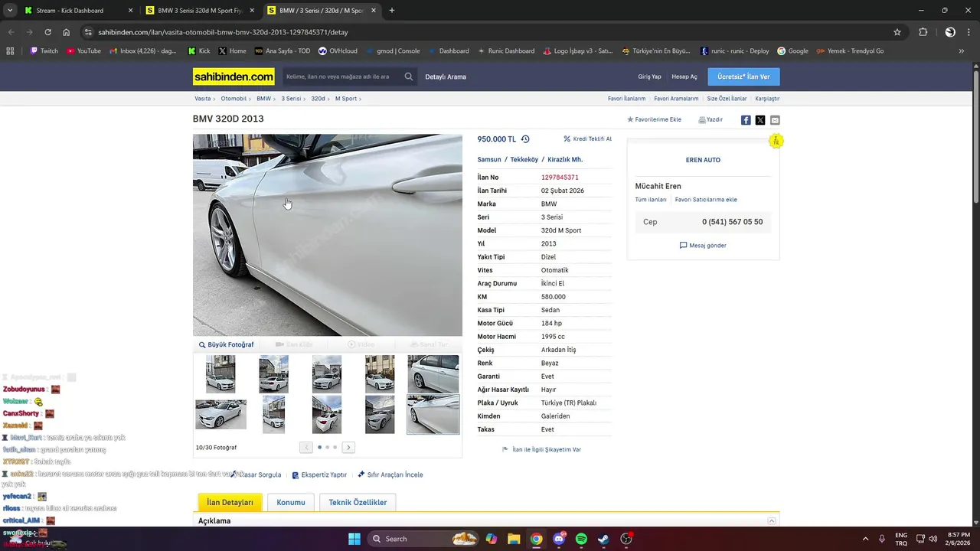Click Sıfır Araçları İncele link

(390, 474)
